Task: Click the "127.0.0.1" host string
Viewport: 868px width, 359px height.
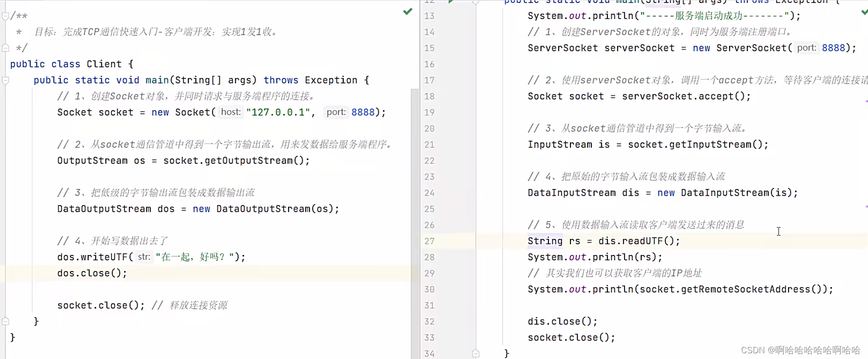Action: tap(278, 113)
